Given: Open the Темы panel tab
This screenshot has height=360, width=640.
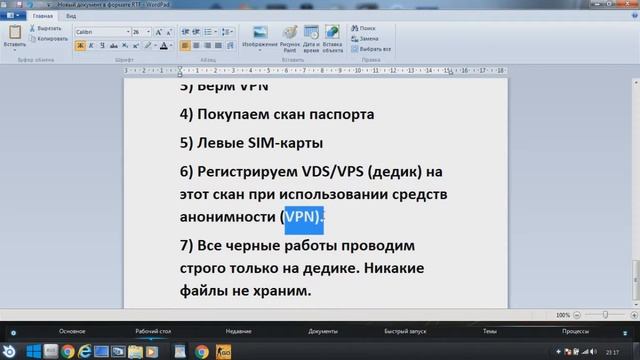Looking at the screenshot, I should coord(490,331).
